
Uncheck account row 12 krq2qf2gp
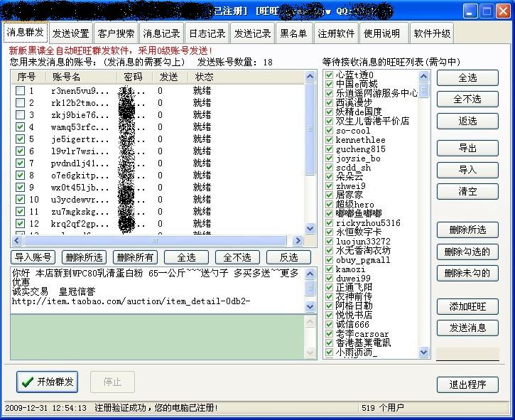coord(20,223)
